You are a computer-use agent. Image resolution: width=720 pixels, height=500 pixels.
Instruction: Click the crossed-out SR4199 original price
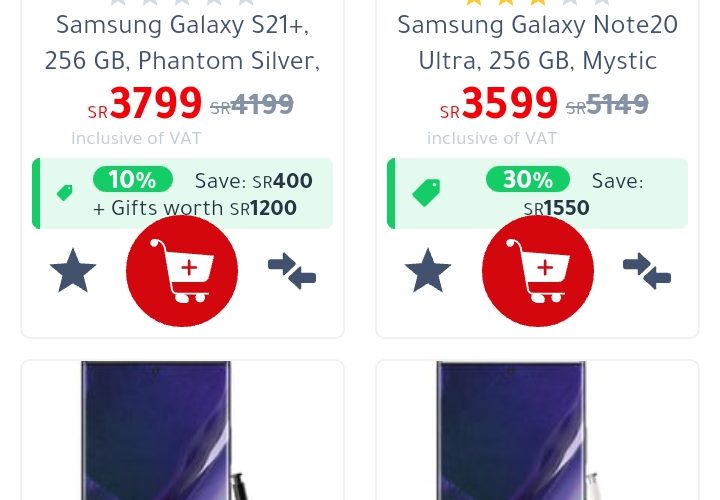[252, 105]
